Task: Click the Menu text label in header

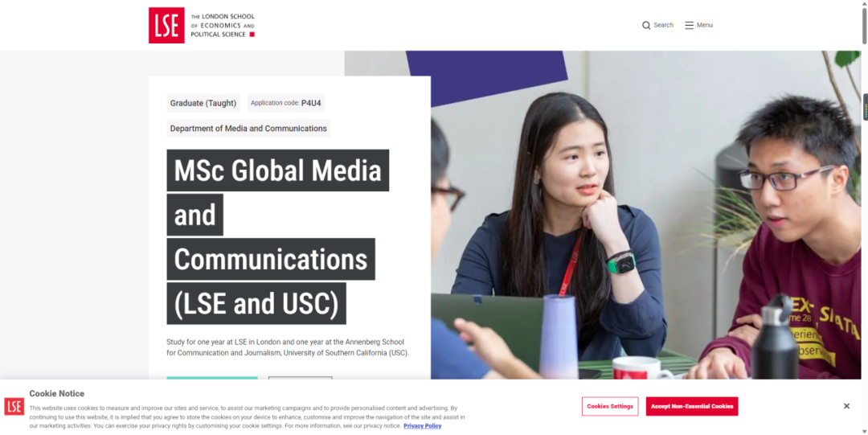Action: click(705, 25)
